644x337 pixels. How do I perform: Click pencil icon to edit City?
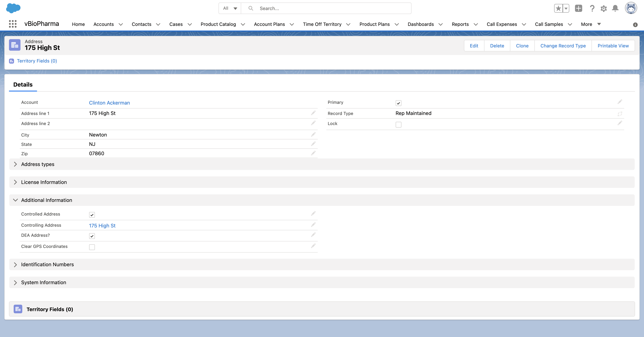pos(313,135)
